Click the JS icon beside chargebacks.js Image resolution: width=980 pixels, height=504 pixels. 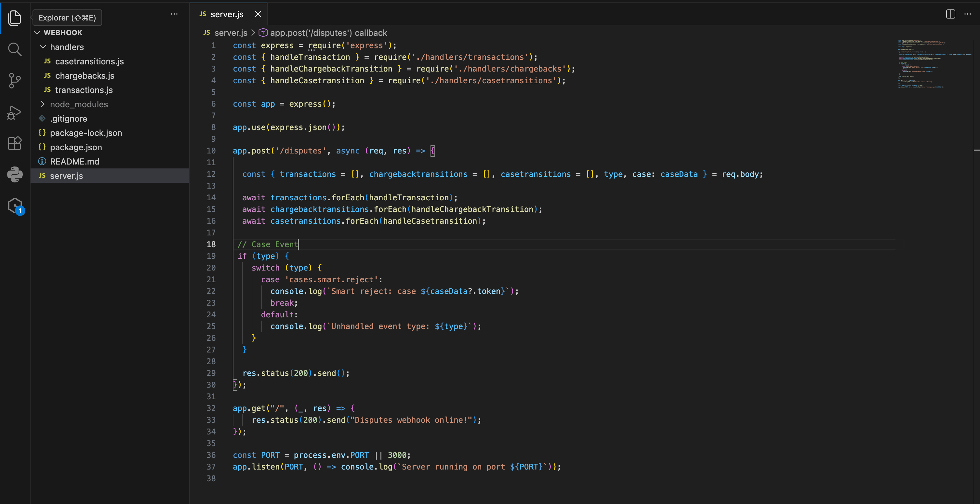[x=47, y=76]
